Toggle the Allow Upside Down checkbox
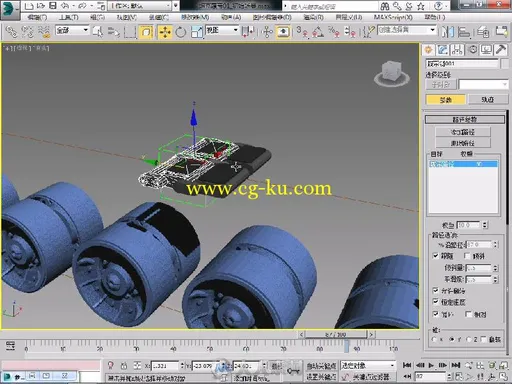This screenshot has height=384, width=512. click(x=436, y=290)
